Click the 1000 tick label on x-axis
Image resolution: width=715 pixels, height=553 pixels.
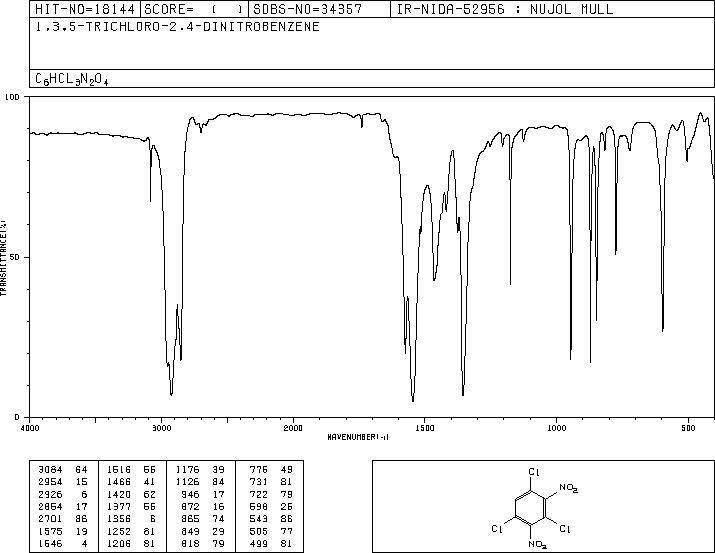[x=556, y=428]
